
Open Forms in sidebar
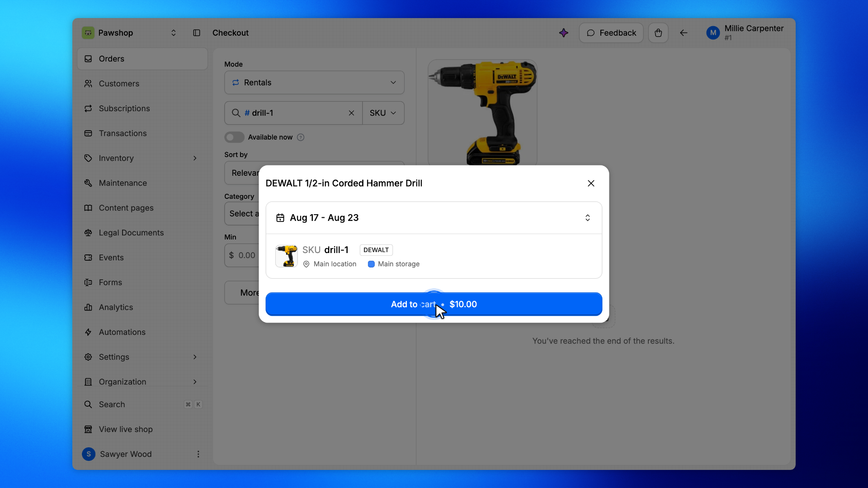tap(142, 282)
